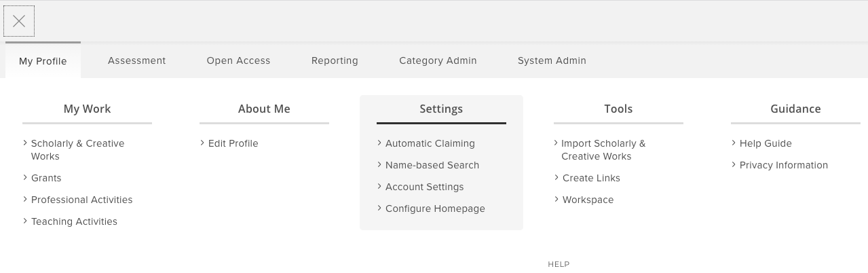Image resolution: width=868 pixels, height=273 pixels.
Task: Close the menu with the X icon
Action: pyautogui.click(x=19, y=21)
